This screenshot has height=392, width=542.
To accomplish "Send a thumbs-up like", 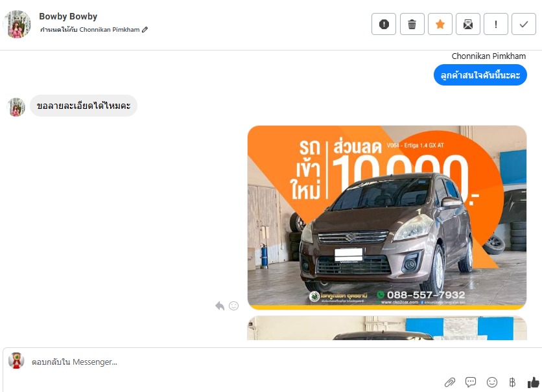I will click(x=534, y=382).
